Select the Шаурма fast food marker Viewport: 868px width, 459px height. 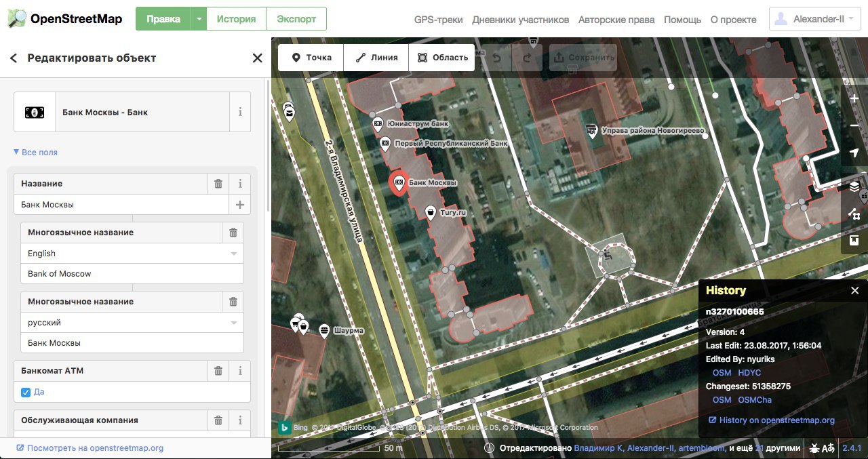coord(324,330)
